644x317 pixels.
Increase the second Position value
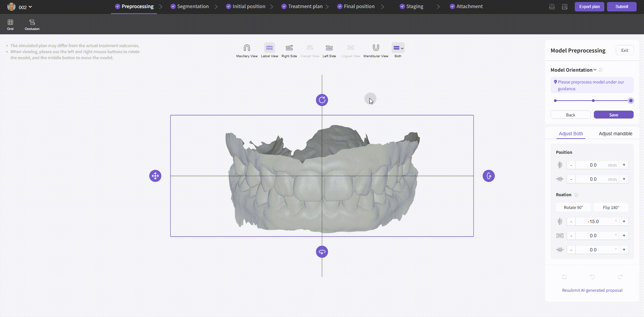624,179
